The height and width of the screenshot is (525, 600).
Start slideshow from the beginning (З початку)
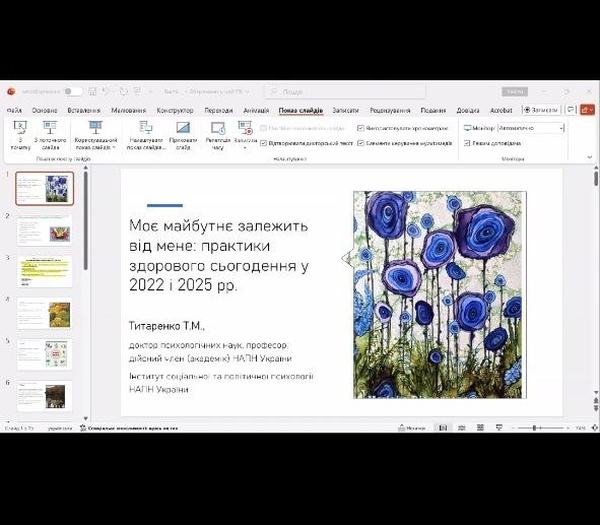coord(20,128)
